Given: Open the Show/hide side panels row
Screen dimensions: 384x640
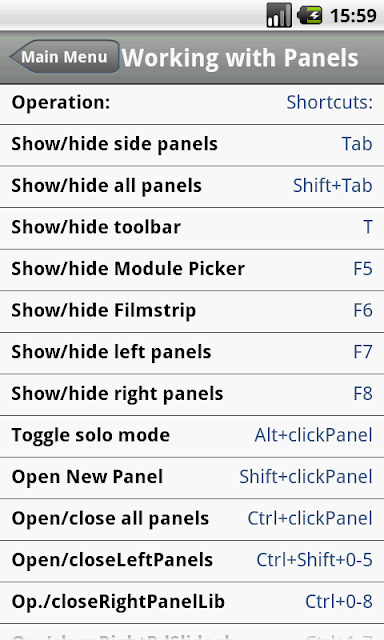Looking at the screenshot, I should 192,145.
